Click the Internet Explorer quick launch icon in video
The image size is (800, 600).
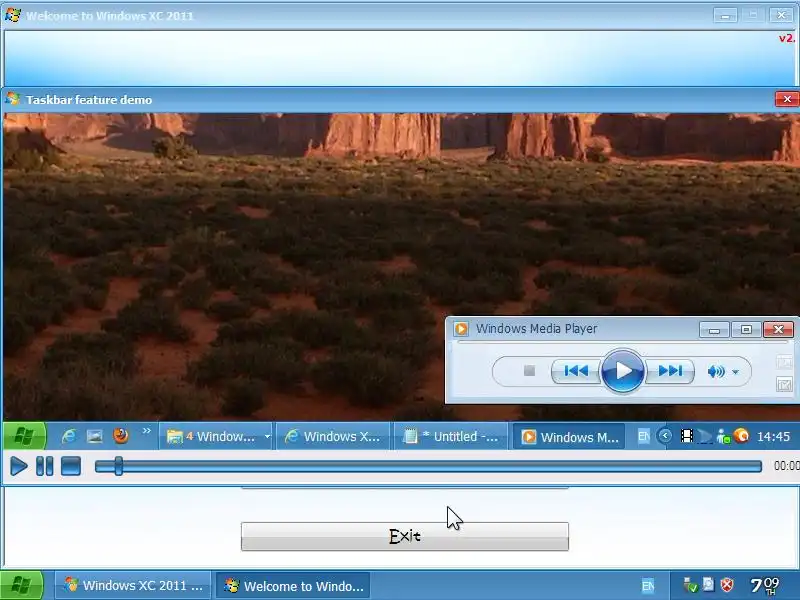pyautogui.click(x=68, y=436)
